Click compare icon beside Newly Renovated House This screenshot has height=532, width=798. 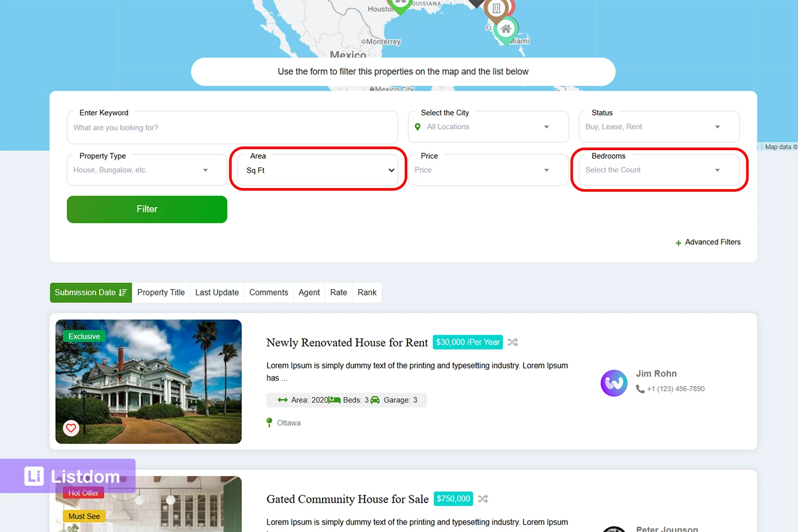point(513,342)
